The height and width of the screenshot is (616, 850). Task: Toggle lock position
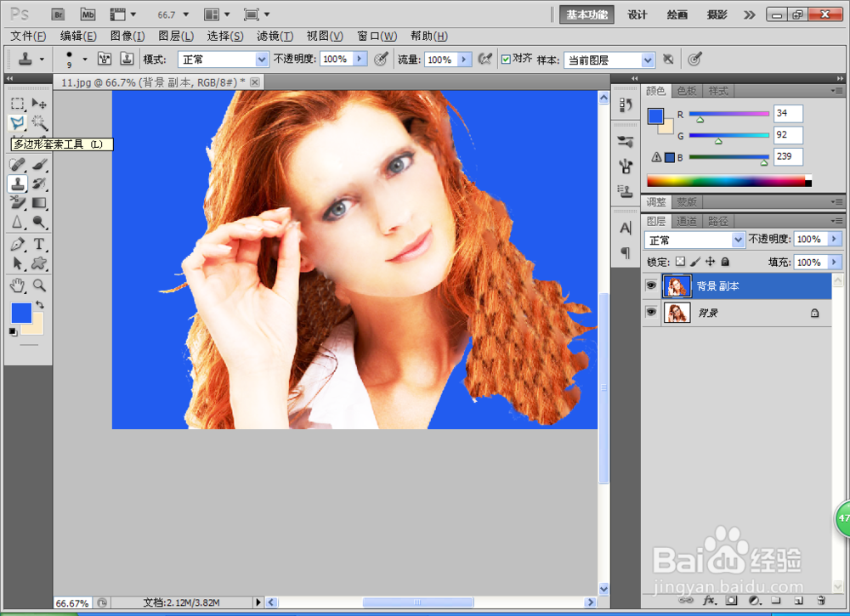click(x=710, y=262)
